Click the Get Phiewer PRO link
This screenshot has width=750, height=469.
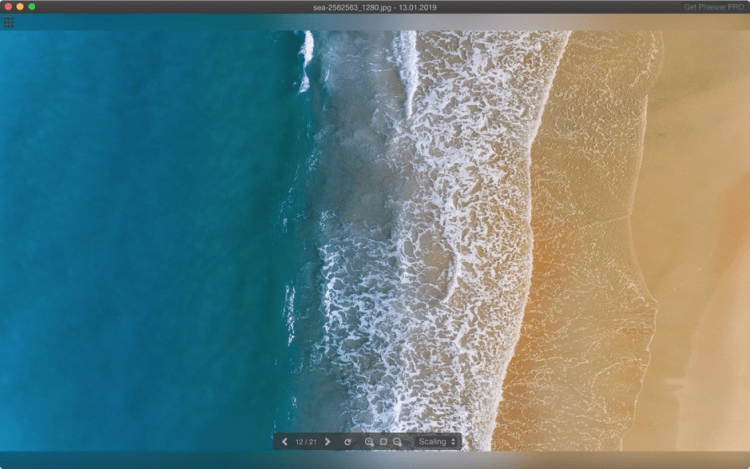point(714,7)
